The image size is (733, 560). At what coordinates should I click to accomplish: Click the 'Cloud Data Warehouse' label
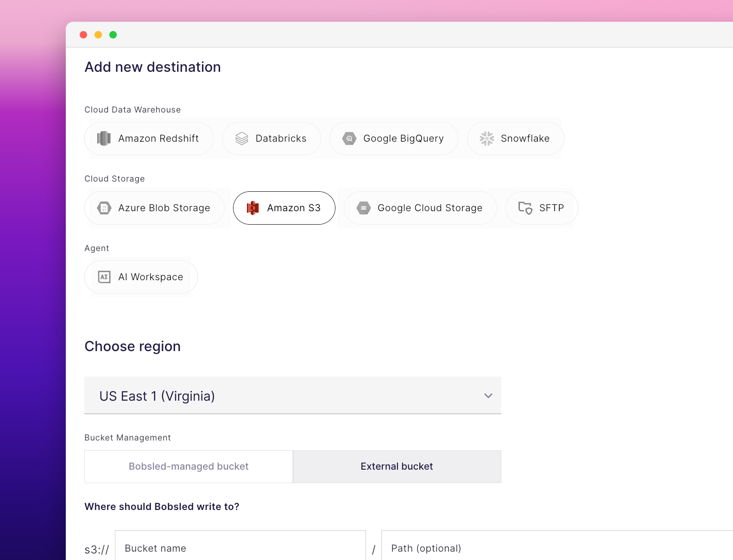click(x=133, y=110)
